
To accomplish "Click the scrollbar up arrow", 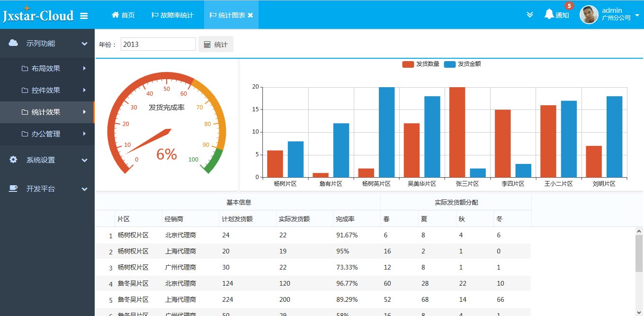I will click(x=639, y=231).
